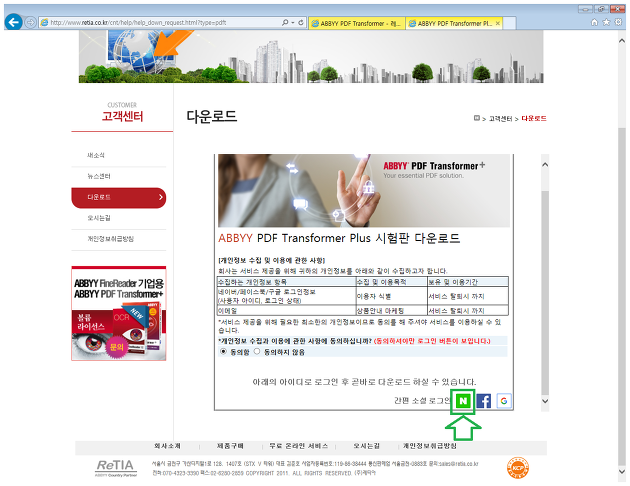Image resolution: width=630 pixels, height=486 pixels.
Task: Click the home icon in the breadcrumb
Action: tap(477, 118)
